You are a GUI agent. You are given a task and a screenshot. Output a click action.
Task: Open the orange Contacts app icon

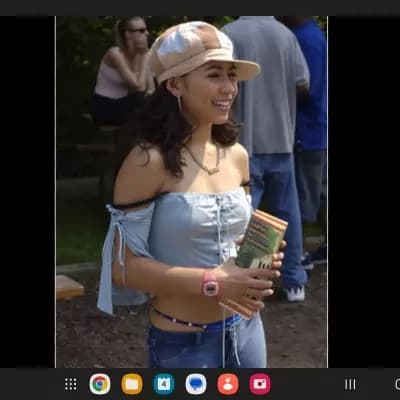pos(228,384)
